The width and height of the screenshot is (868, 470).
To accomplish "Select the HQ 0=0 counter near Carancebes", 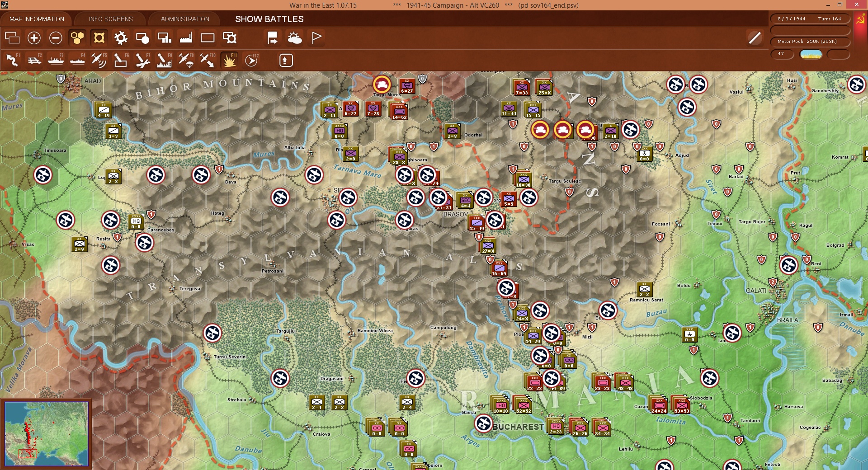I will pyautogui.click(x=136, y=221).
